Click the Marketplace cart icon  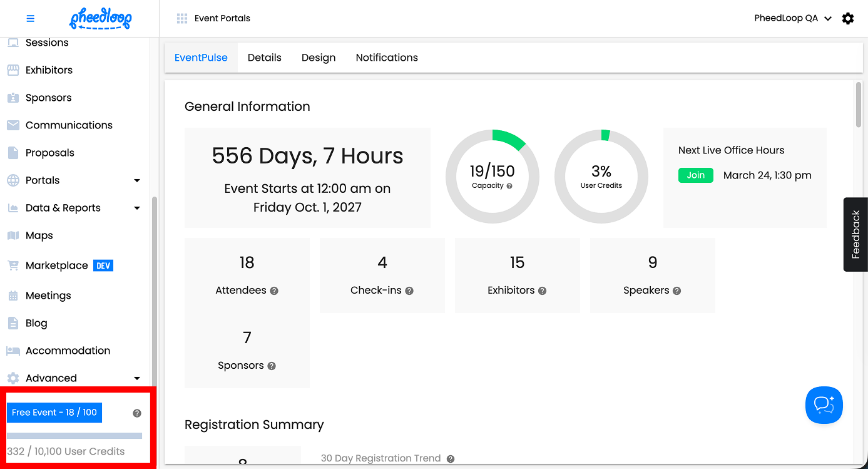tap(13, 265)
